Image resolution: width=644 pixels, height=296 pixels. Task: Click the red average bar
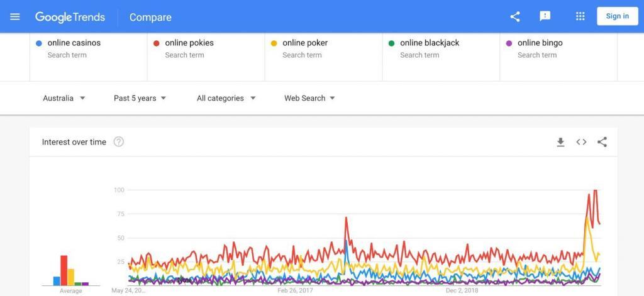click(64, 270)
